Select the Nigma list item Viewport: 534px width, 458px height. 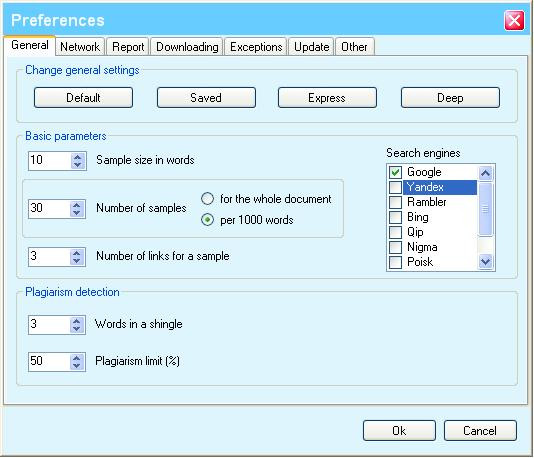pos(422,247)
